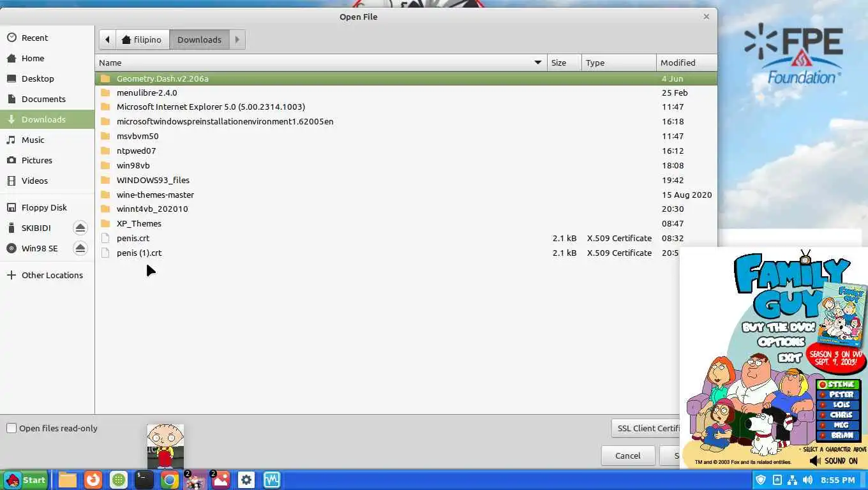Eject the Win98 SE disc
The image size is (868, 490).
point(80,248)
